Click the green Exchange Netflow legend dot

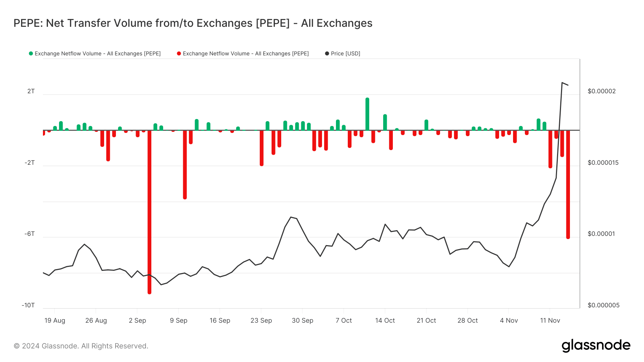coord(31,54)
